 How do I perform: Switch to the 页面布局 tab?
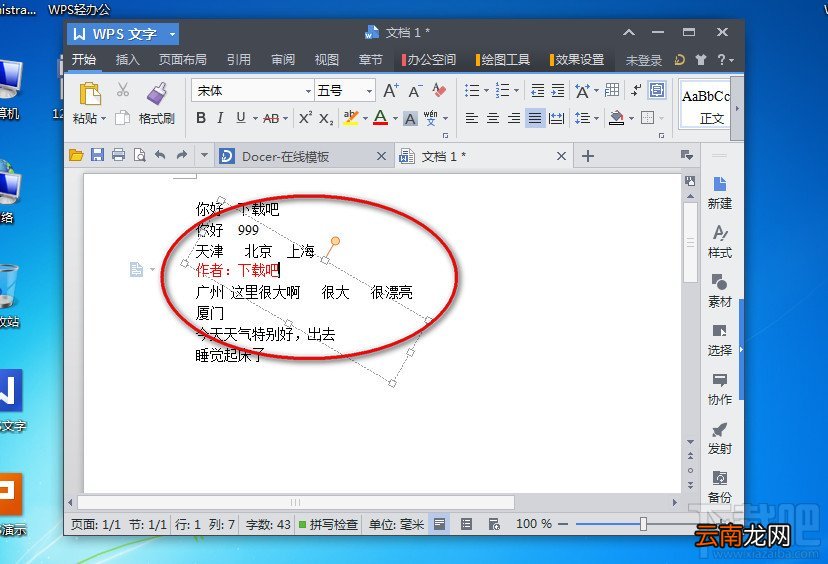[x=183, y=60]
